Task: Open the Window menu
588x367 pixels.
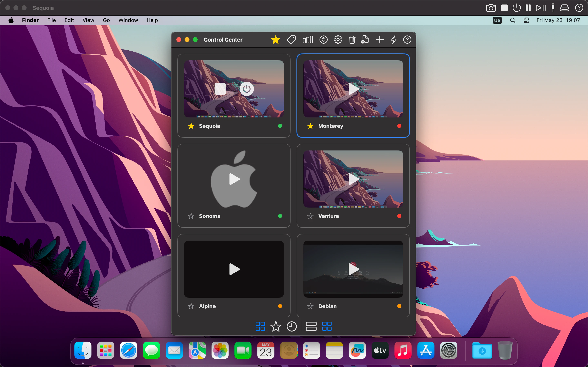Action: [128, 20]
